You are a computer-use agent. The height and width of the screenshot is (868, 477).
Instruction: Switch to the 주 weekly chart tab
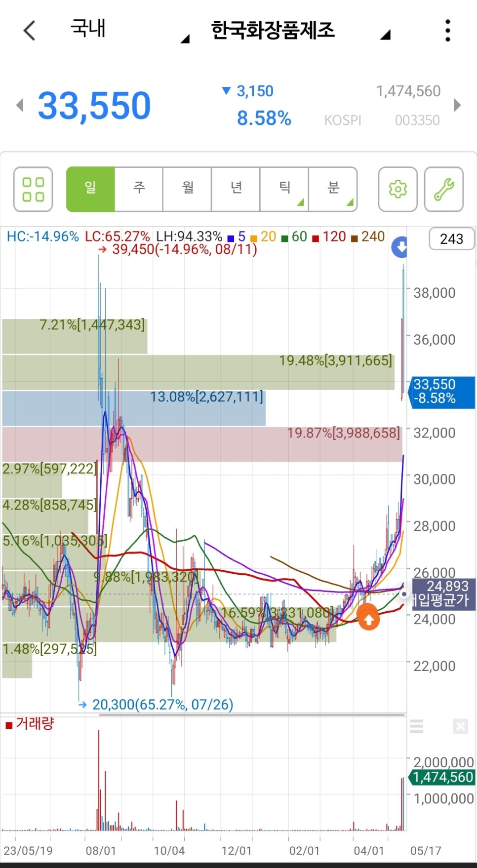click(x=139, y=190)
